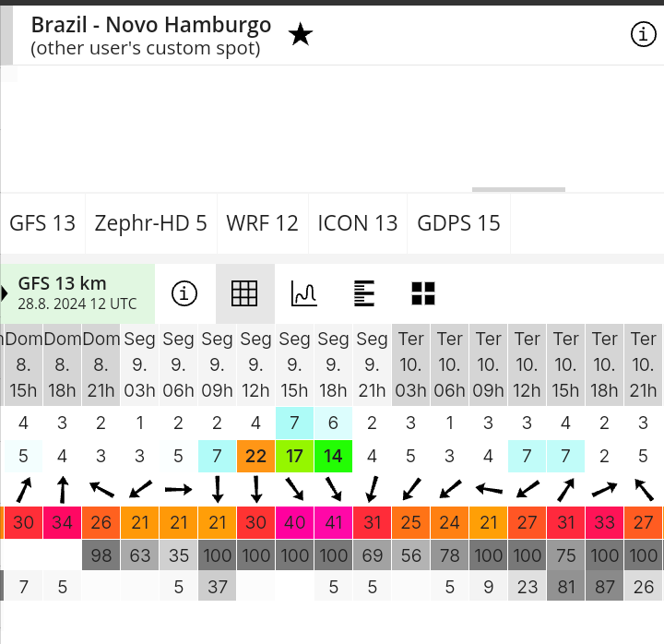This screenshot has height=644, width=664.
Task: Switch to four-tile view
Action: pyautogui.click(x=423, y=293)
